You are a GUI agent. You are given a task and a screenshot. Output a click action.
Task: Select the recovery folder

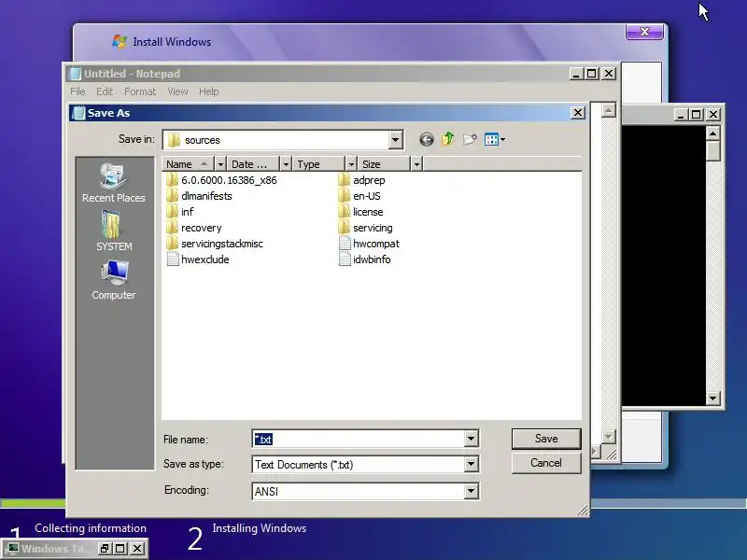[x=194, y=228]
